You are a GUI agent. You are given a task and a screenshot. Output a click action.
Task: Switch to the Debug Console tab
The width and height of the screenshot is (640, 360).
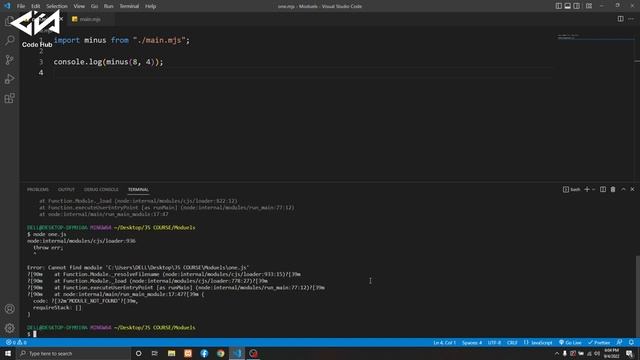pos(101,189)
